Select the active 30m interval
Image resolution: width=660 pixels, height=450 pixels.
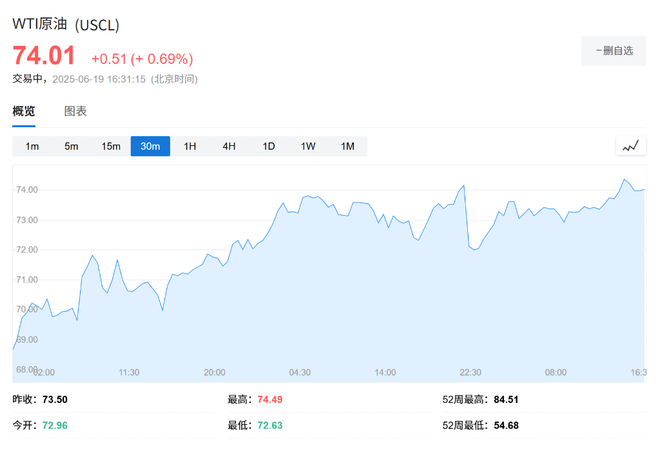[150, 146]
